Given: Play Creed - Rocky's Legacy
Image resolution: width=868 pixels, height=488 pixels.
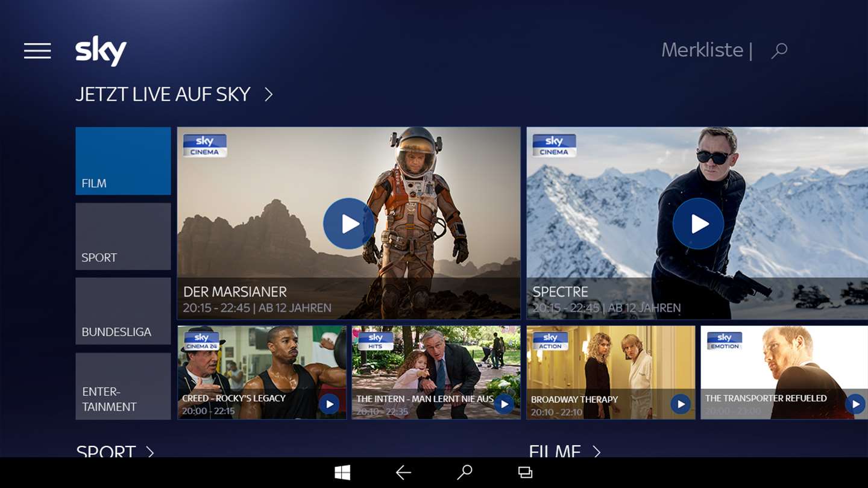Looking at the screenshot, I should tap(329, 404).
